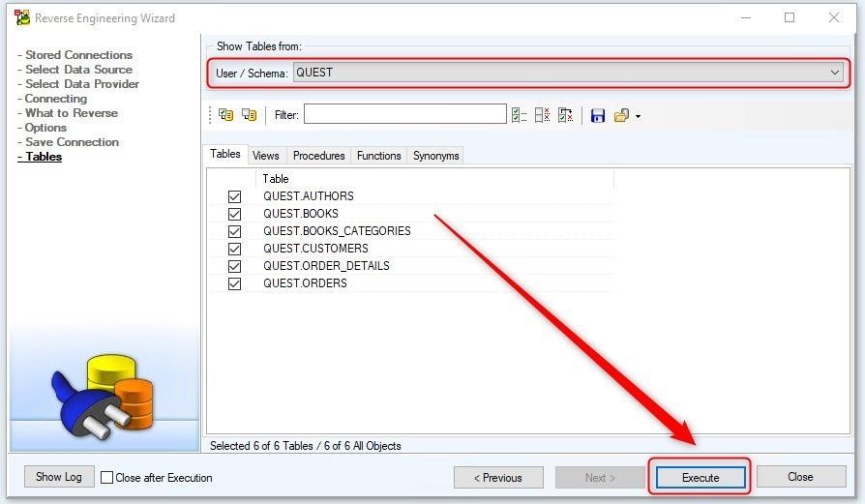Screen dimensions: 865x504
Task: Open the Procedures tab
Action: tap(319, 156)
